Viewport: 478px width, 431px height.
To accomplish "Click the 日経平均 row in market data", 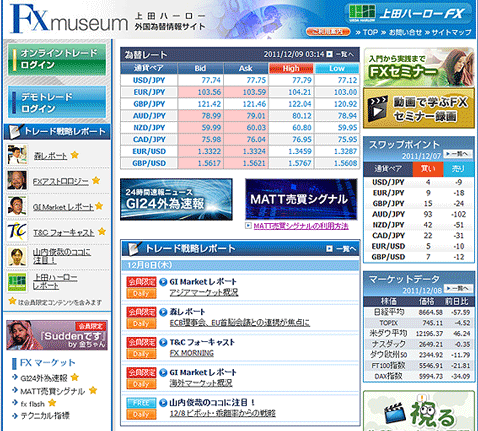I will click(x=419, y=312).
